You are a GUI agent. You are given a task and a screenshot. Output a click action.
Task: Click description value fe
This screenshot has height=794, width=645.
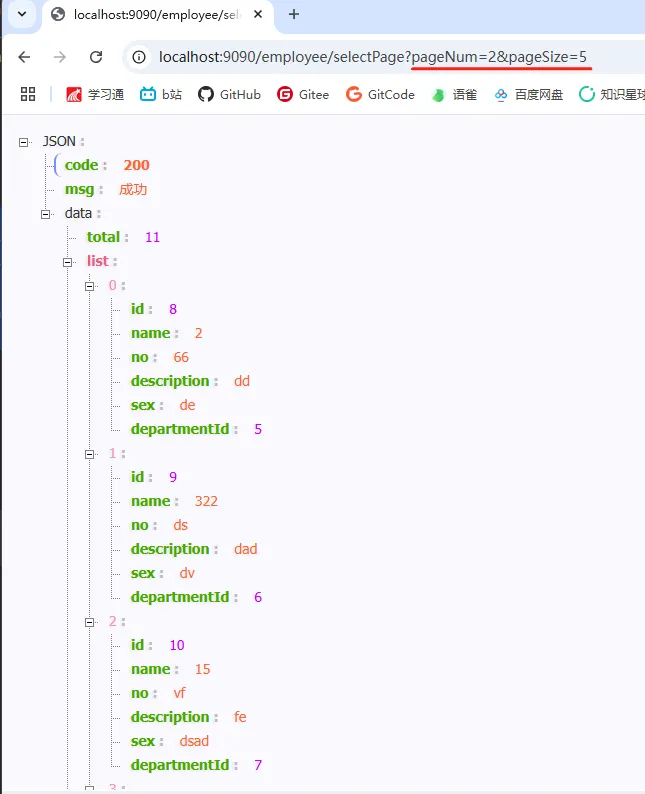point(240,717)
